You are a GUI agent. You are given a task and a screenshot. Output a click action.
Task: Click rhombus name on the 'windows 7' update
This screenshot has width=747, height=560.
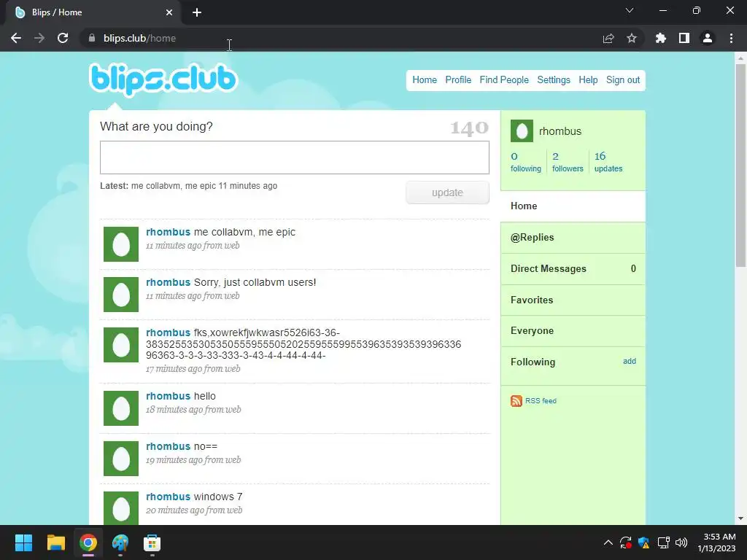tap(169, 497)
